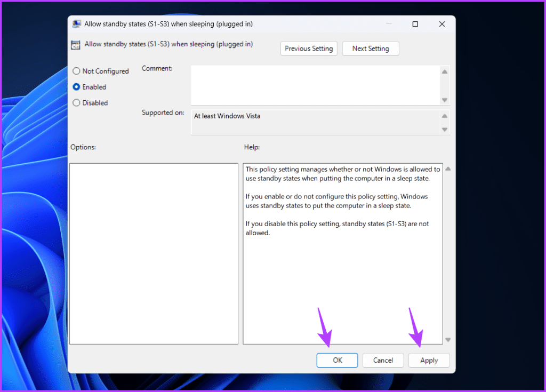546x392 pixels.
Task: Click Help pane scroll up arrow
Action: click(x=448, y=169)
